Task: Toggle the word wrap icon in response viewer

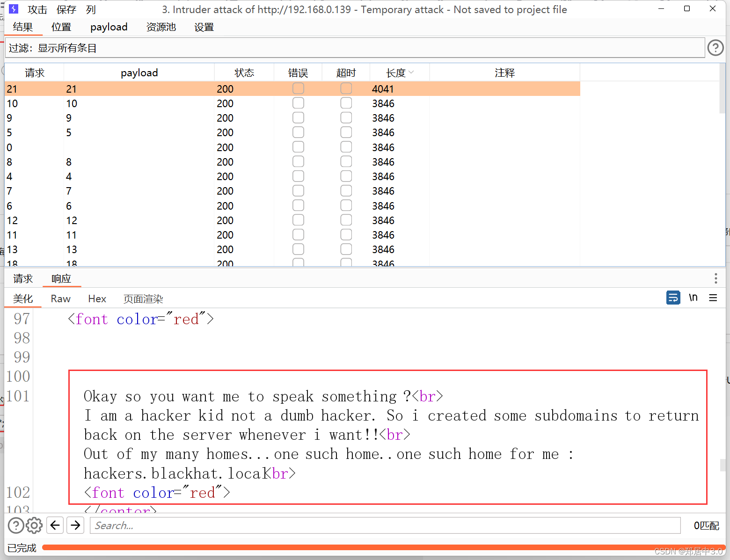Action: coord(673,298)
